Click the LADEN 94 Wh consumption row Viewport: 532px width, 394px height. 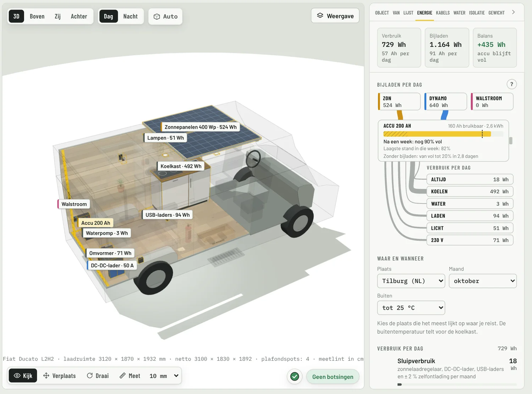[470, 216]
